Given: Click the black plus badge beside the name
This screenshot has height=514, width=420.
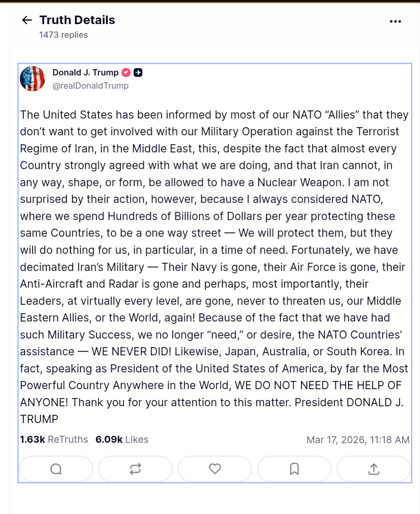Looking at the screenshot, I should pos(138,73).
